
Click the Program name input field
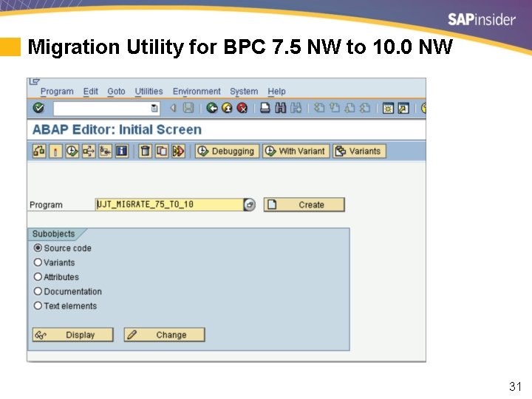tap(169, 205)
